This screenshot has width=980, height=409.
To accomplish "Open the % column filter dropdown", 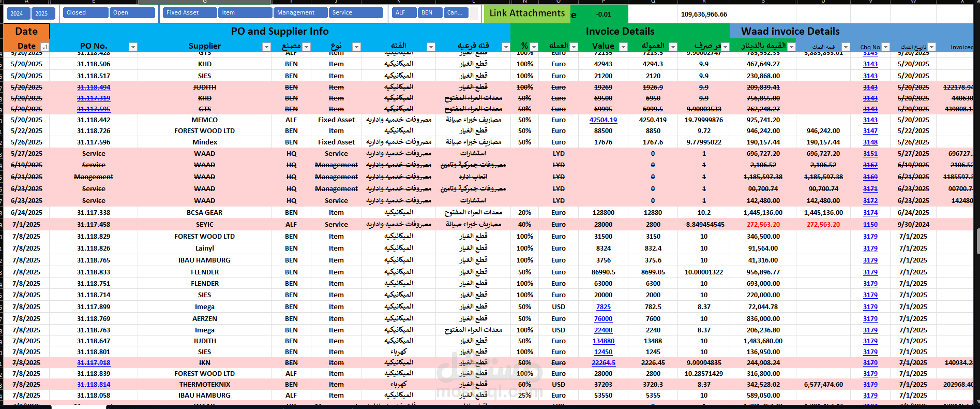I will 534,47.
